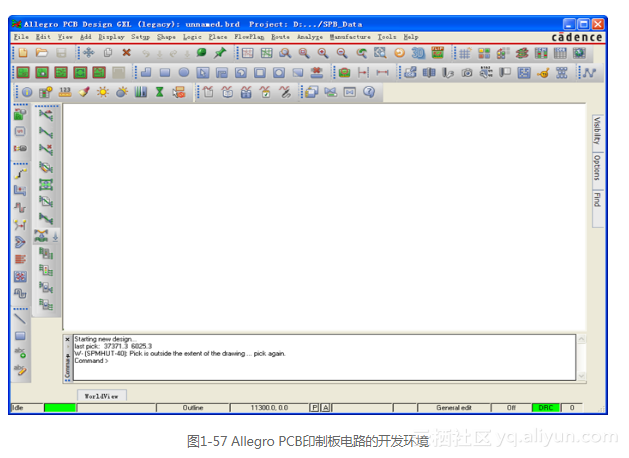Select the Move tool with four arrows
629x458 pixels.
click(89, 53)
